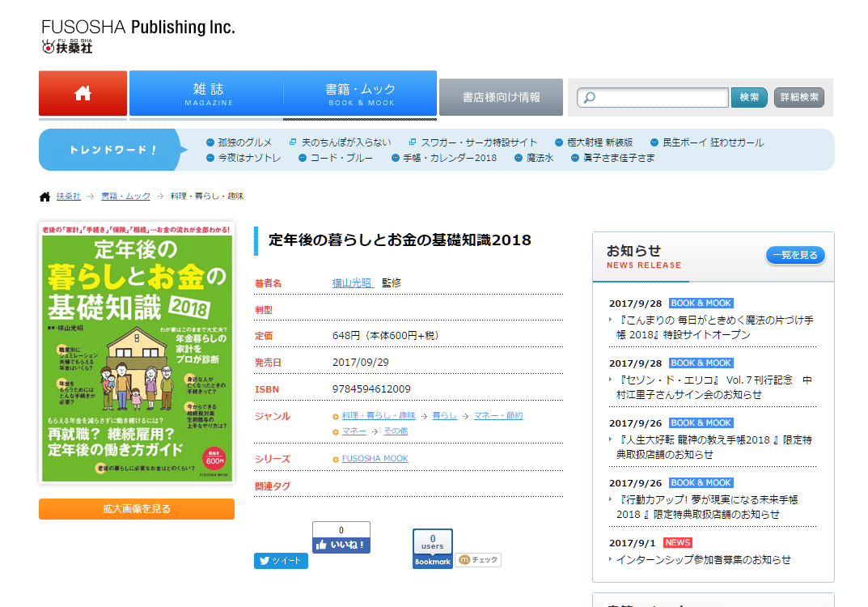
Task: Open the red home icon tab
Action: (83, 93)
